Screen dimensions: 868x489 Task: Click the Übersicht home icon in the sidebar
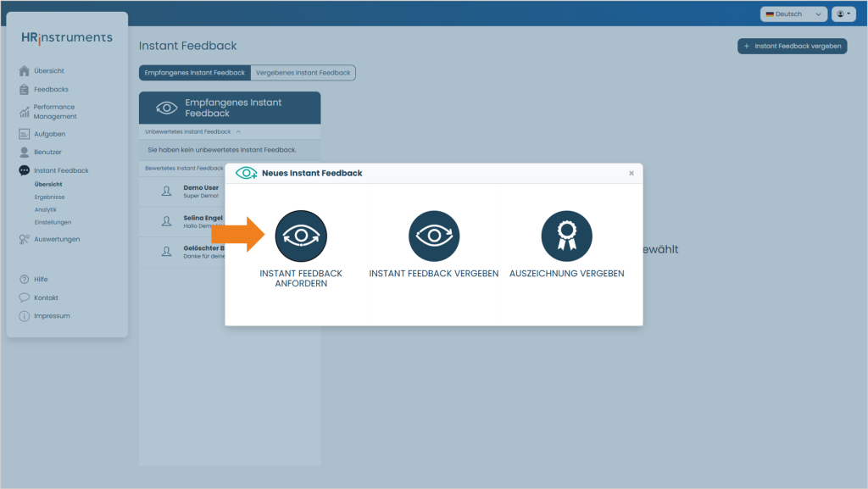coord(24,71)
